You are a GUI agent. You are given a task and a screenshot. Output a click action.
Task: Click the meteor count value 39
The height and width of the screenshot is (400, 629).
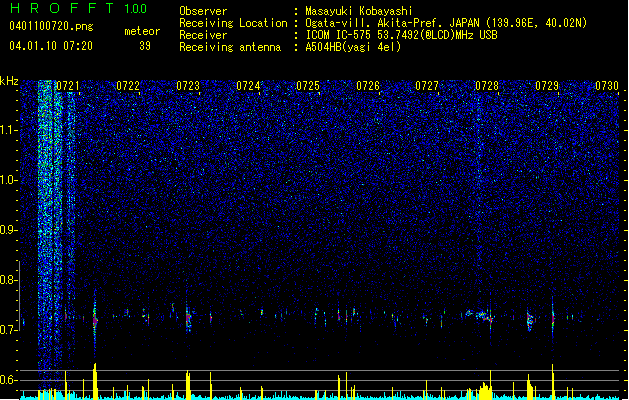click(x=145, y=46)
